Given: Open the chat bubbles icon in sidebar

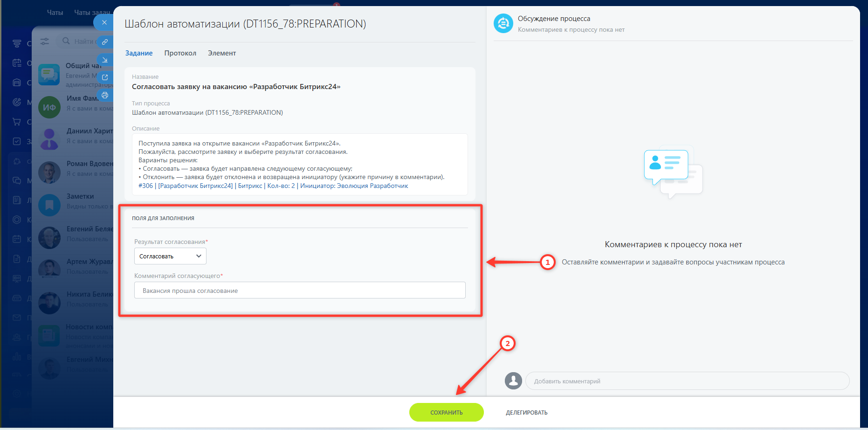Looking at the screenshot, I should [x=17, y=180].
